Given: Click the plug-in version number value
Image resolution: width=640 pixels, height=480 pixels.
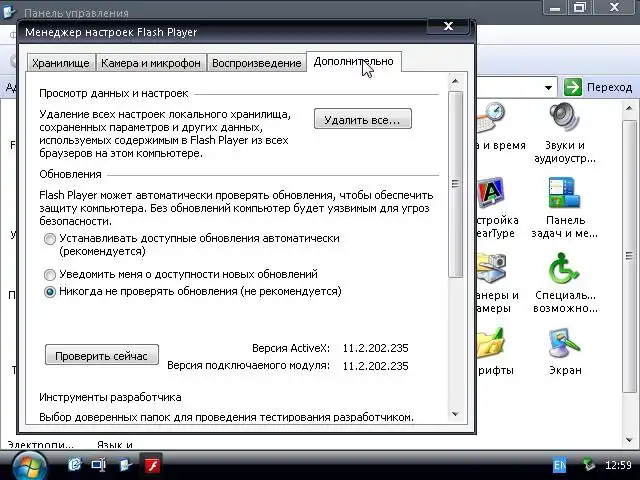Looking at the screenshot, I should pos(376,366).
